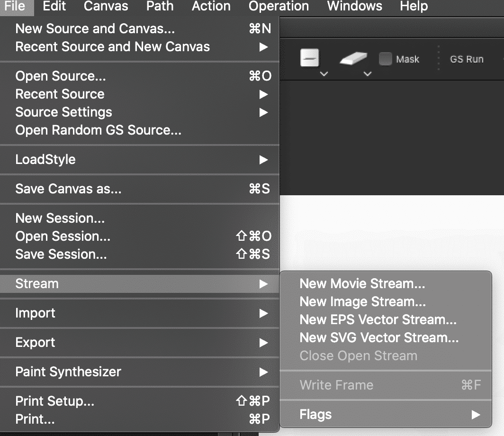Expand the Source Settings submenu
The image size is (504, 436).
pos(139,112)
